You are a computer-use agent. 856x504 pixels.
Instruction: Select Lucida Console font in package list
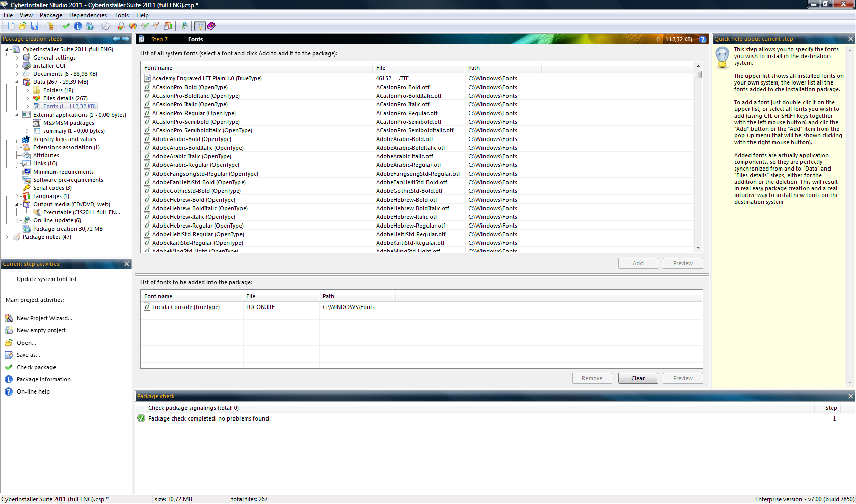[x=421, y=307]
